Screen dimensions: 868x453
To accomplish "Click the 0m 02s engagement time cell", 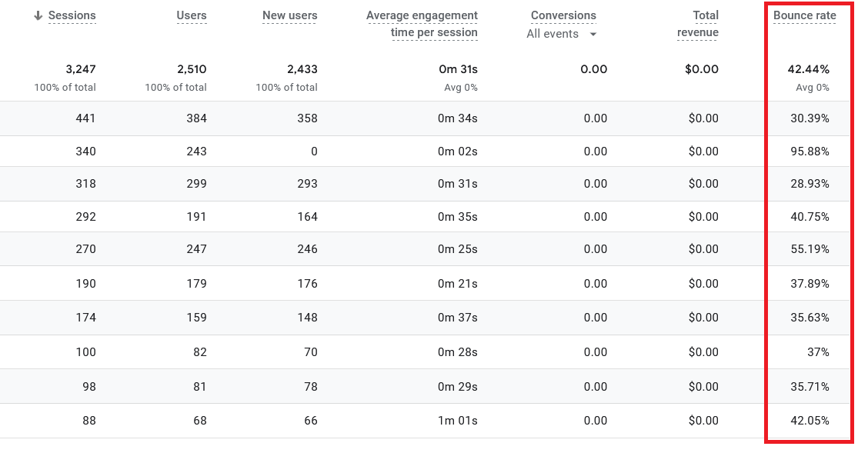I will [457, 152].
